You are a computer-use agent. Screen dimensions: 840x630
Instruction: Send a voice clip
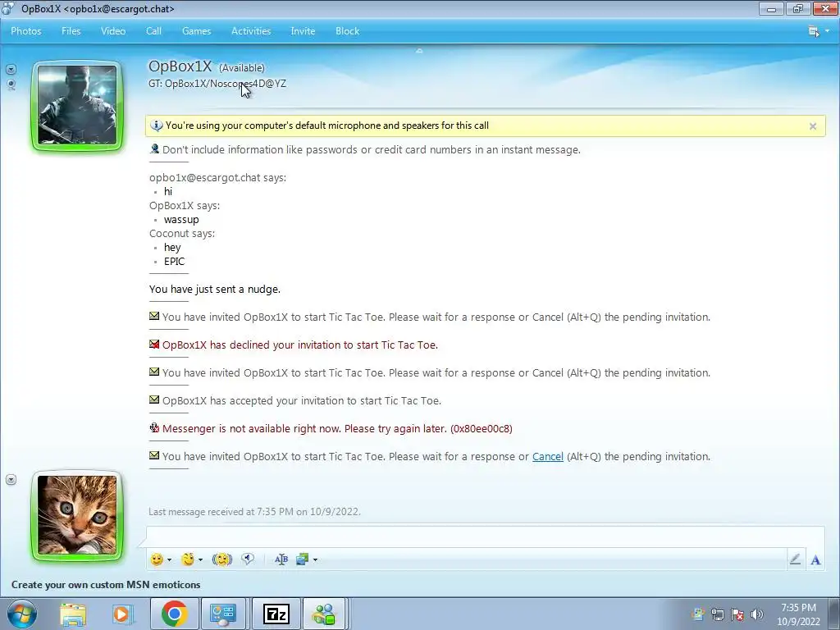pyautogui.click(x=248, y=559)
